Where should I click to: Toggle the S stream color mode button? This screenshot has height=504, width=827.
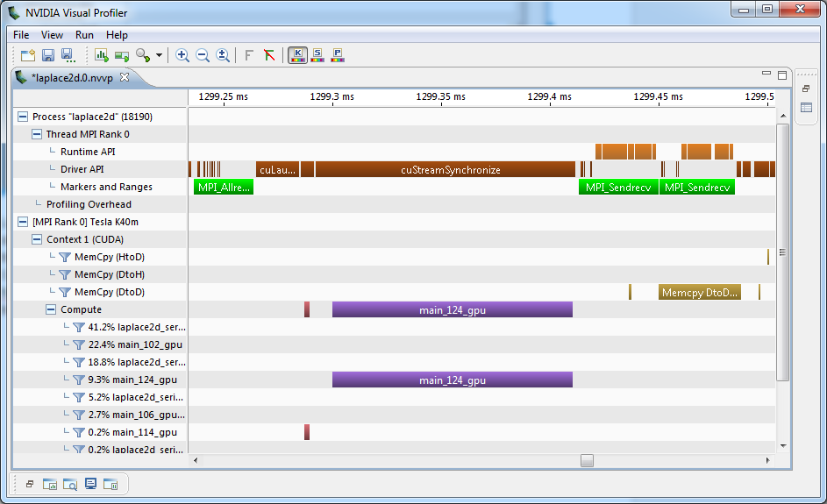[317, 55]
